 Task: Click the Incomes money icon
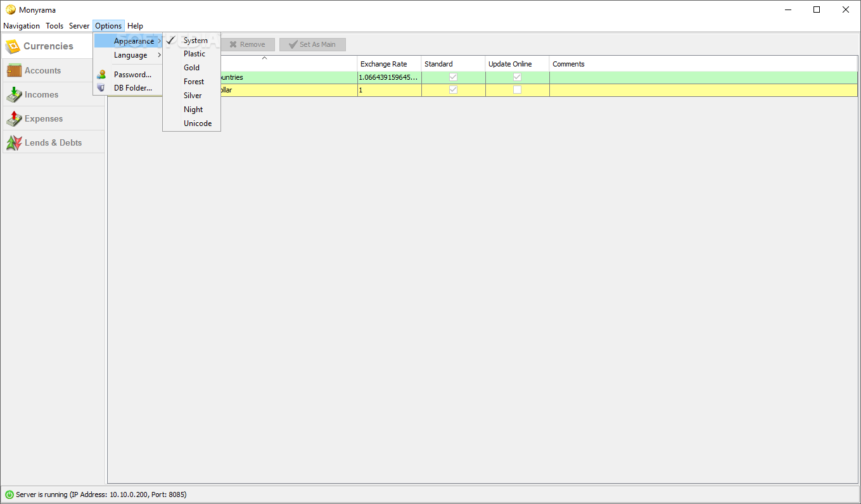click(x=14, y=94)
